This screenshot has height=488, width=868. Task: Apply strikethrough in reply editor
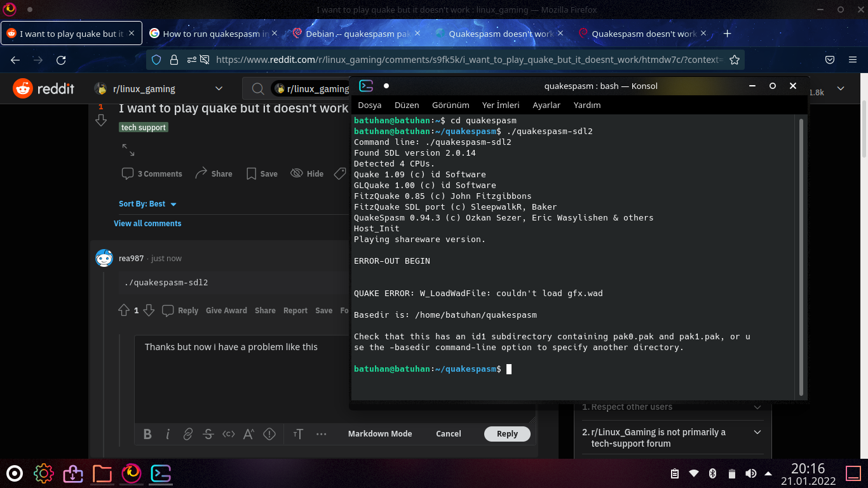coord(208,434)
